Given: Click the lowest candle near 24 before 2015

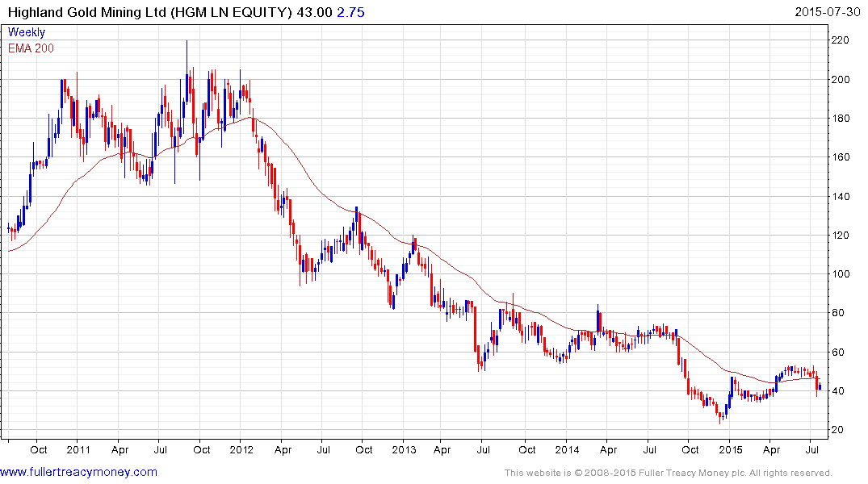Looking at the screenshot, I should point(720,416).
